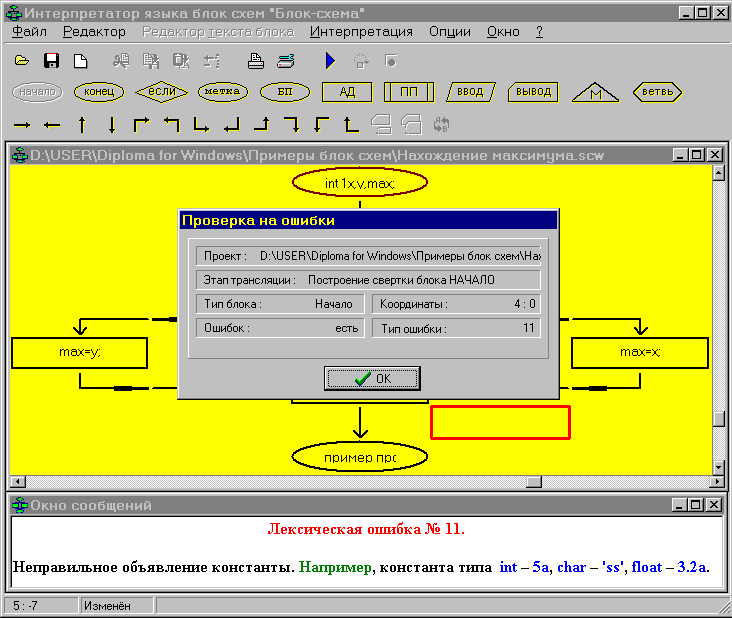This screenshot has width=732, height=618.
Task: Click the save diskette icon
Action: pyautogui.click(x=51, y=62)
